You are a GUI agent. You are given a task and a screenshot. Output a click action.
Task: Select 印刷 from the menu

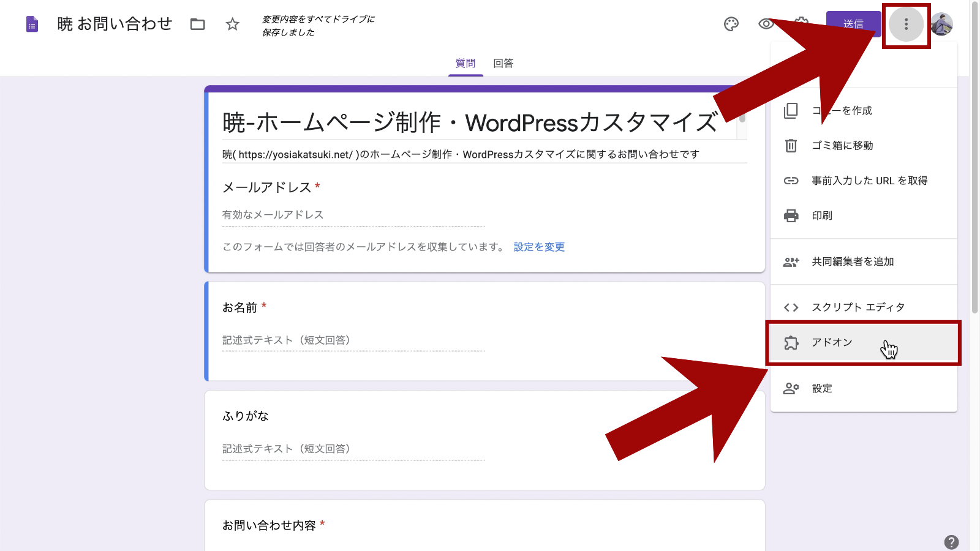(x=864, y=215)
